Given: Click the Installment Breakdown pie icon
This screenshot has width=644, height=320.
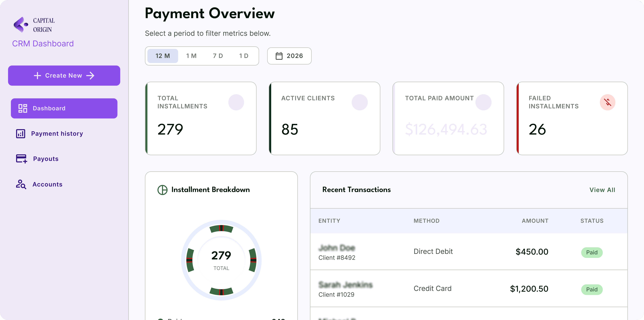Looking at the screenshot, I should pyautogui.click(x=163, y=190).
